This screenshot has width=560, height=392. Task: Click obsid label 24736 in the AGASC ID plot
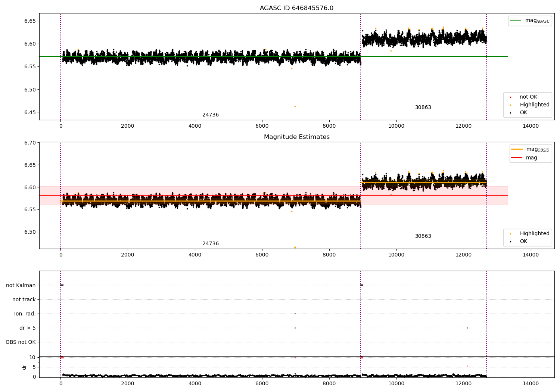coord(211,115)
